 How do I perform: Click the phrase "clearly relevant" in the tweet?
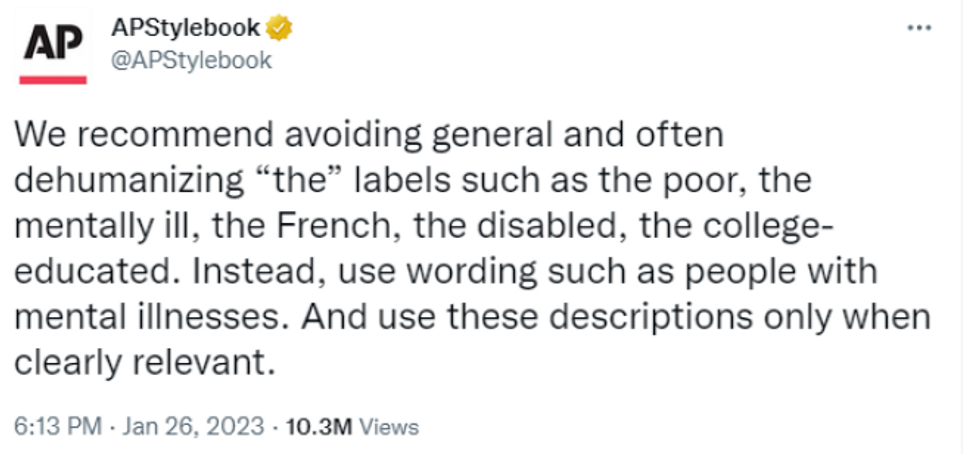pyautogui.click(x=144, y=363)
